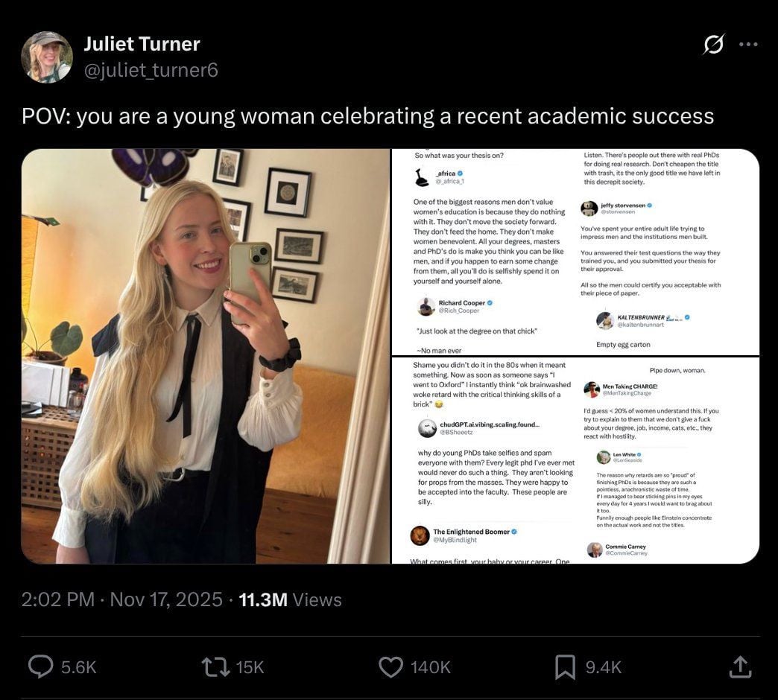Open the top-right replies screenshot image
Screen dimensions: 778x700
(575, 252)
